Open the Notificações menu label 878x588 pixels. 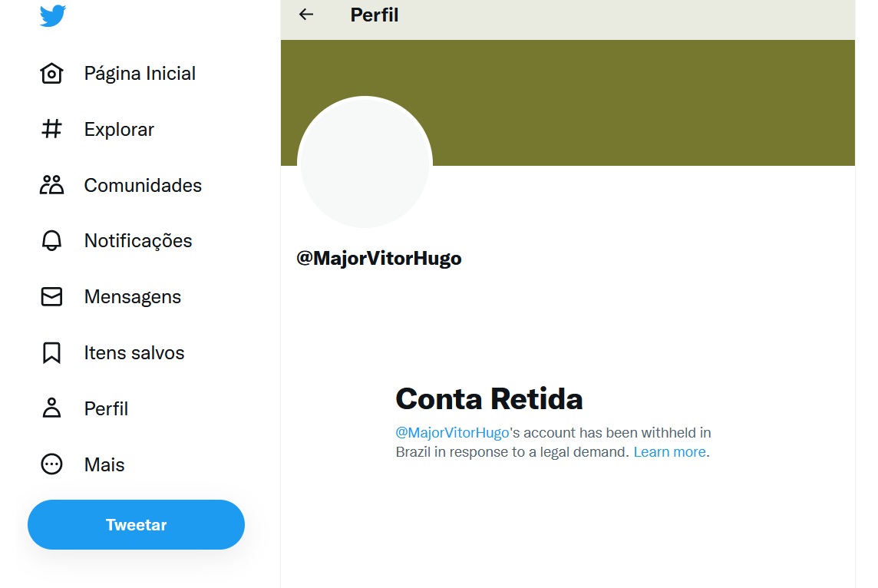tap(138, 241)
